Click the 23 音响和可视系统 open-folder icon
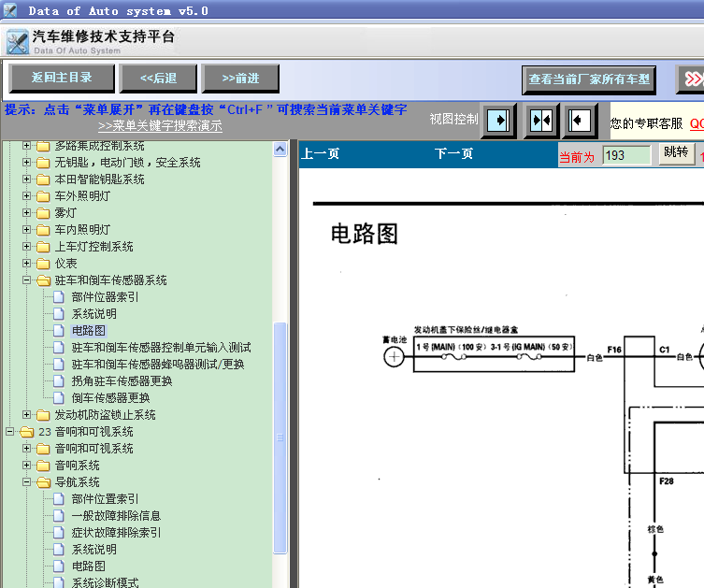Screen dimensions: 704x588 tap(27, 432)
